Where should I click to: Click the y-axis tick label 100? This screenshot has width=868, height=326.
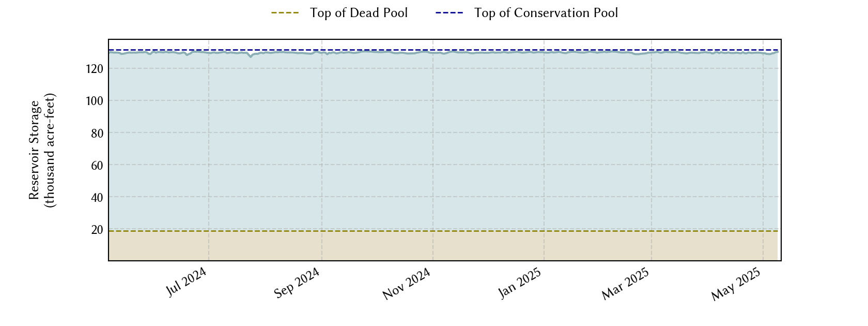click(95, 101)
